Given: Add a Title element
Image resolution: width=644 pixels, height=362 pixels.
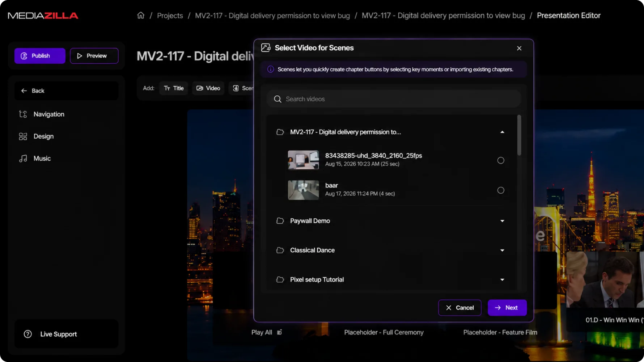Looking at the screenshot, I should (174, 88).
